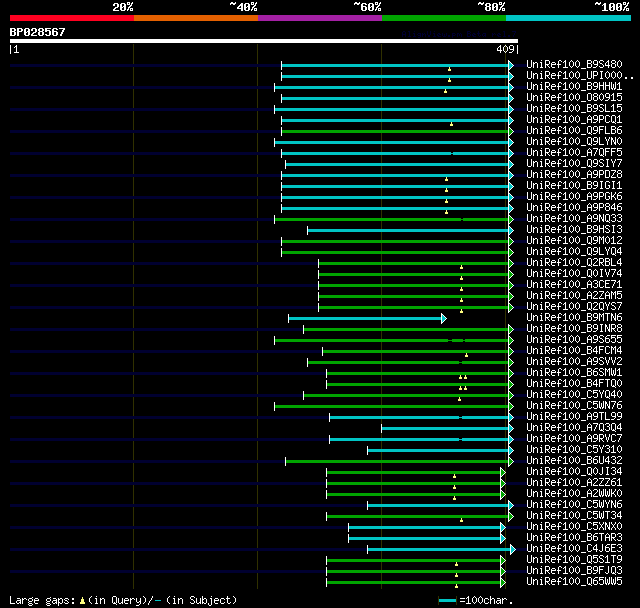Select the UniRef100_A9PDZ8 label
The image size is (640, 608).
[x=574, y=175]
